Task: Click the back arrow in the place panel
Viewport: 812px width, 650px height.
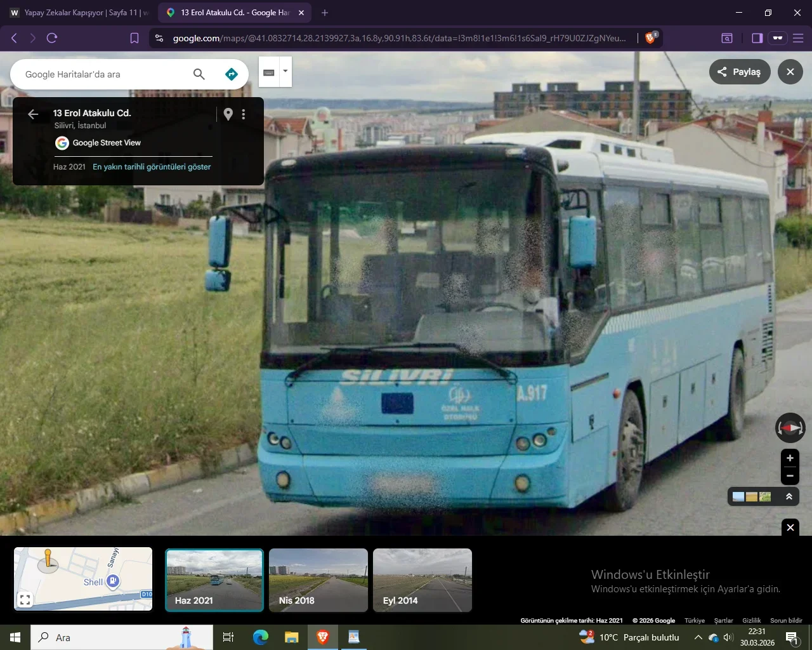Action: coord(32,114)
